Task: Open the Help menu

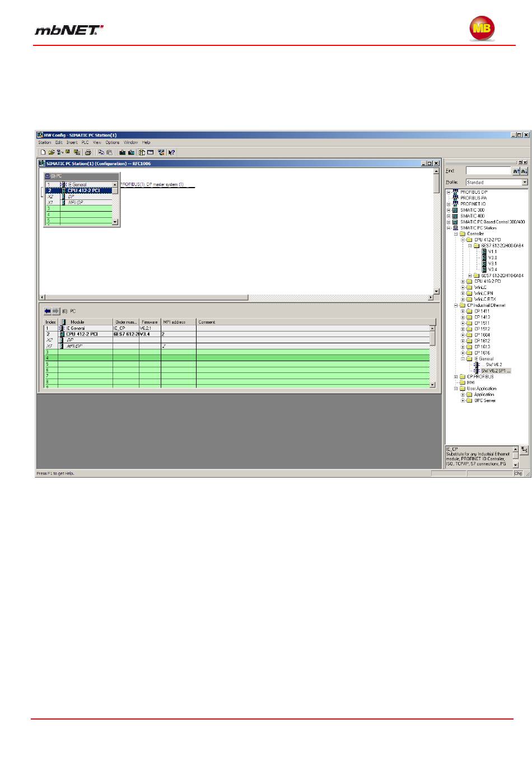Action: click(x=146, y=143)
